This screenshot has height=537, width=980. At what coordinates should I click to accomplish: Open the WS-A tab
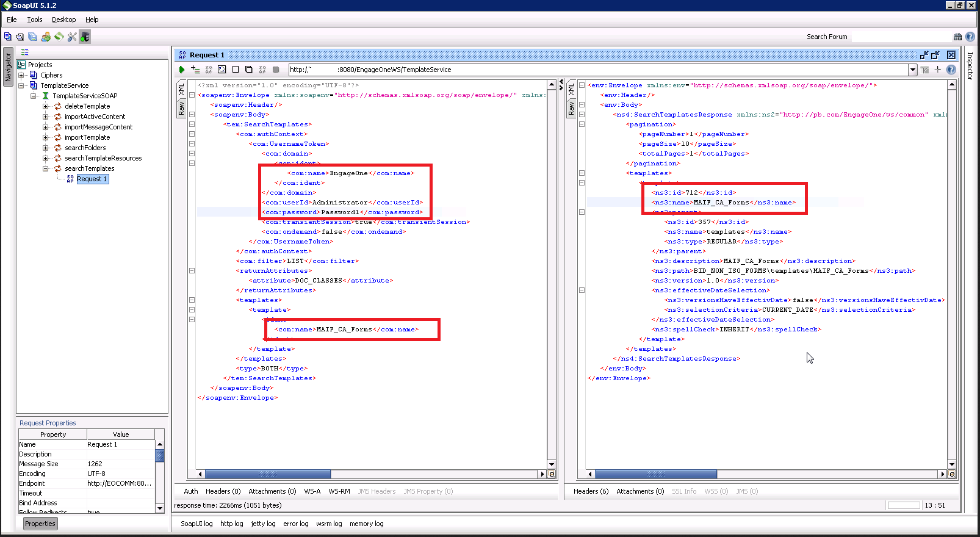click(312, 491)
